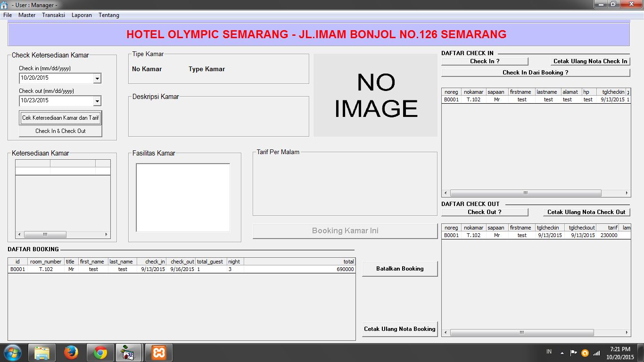Screen dimensions: 644x362
Task: Open the Transaksi menu
Action: 53,15
